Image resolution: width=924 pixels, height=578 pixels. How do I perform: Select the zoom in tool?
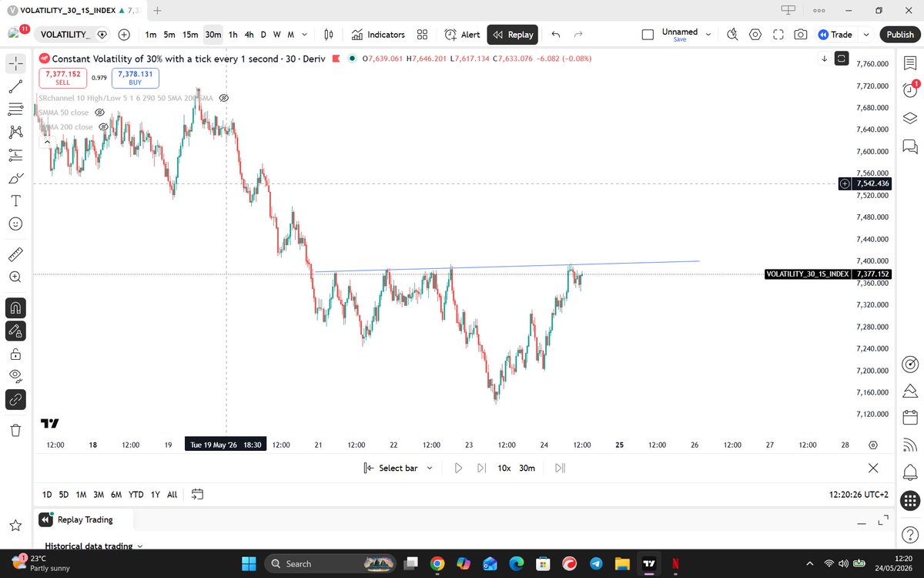click(15, 277)
